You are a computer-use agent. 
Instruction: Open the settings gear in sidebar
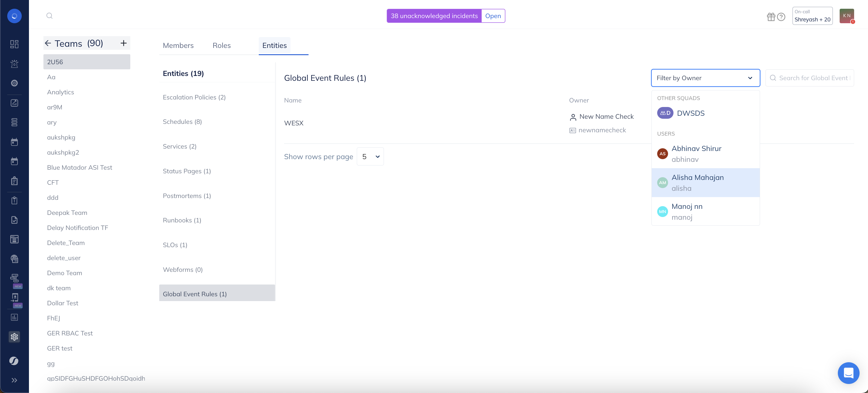[x=14, y=336]
